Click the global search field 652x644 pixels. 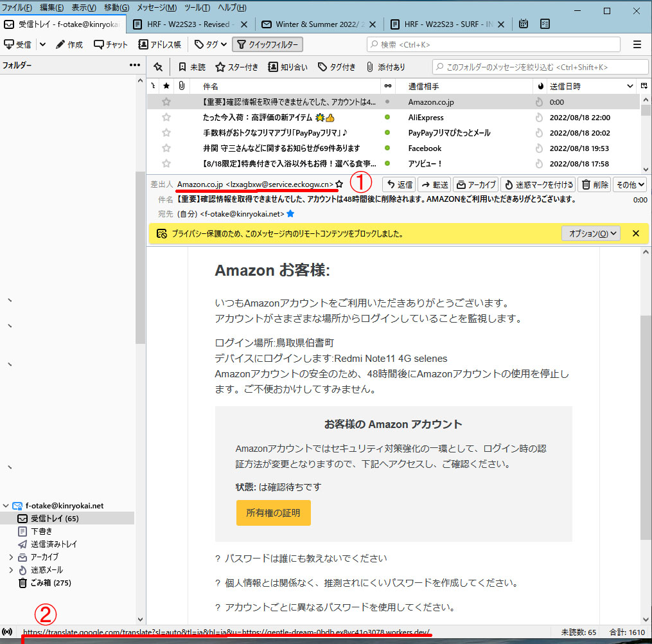493,44
